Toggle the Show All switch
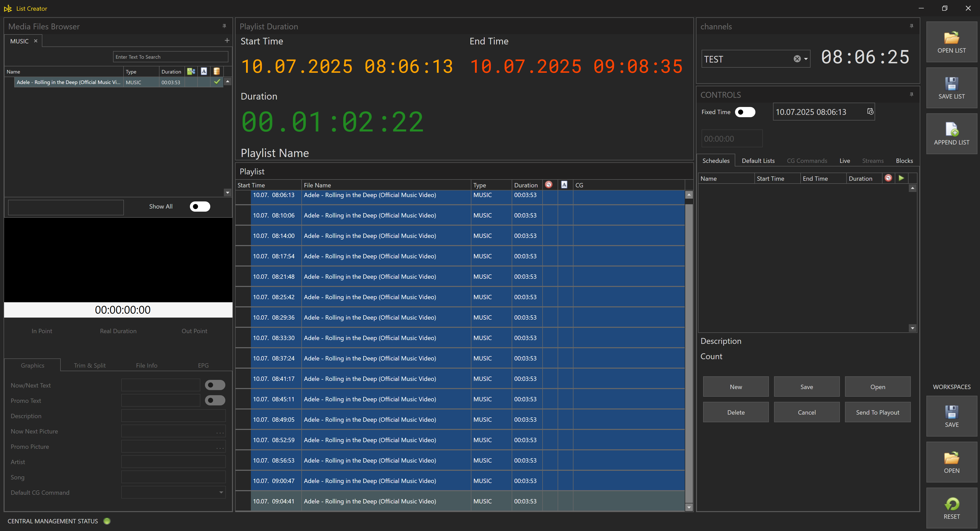This screenshot has height=531, width=980. point(200,206)
